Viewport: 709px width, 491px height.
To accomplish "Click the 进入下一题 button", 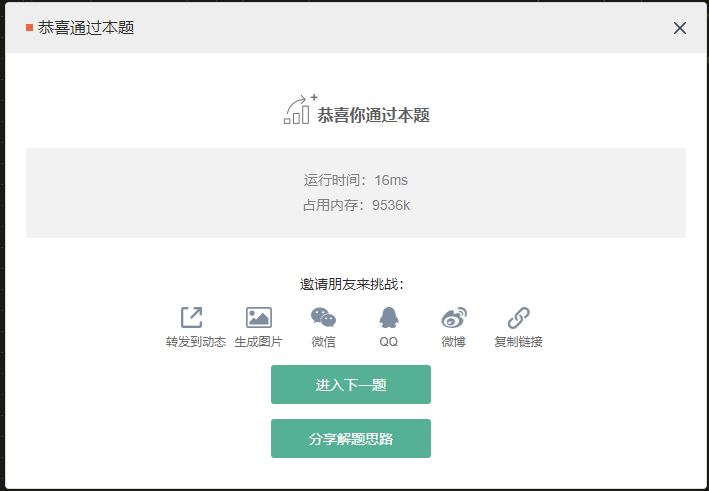I will tap(351, 384).
